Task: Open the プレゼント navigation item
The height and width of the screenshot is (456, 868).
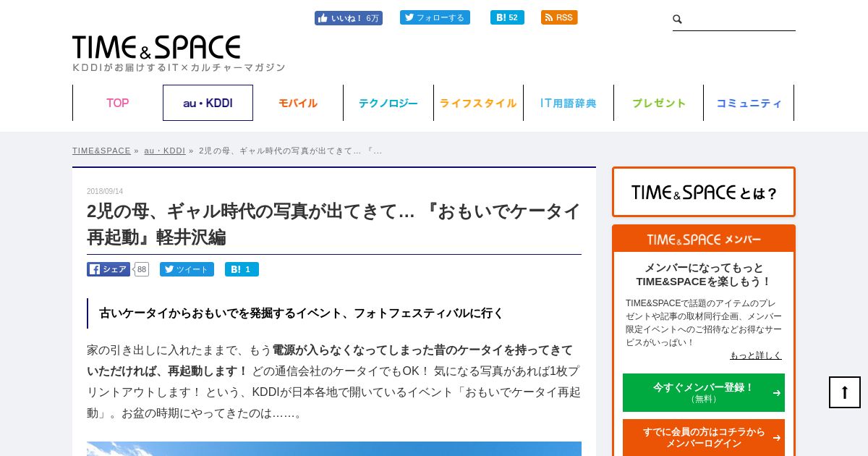Action: click(659, 103)
